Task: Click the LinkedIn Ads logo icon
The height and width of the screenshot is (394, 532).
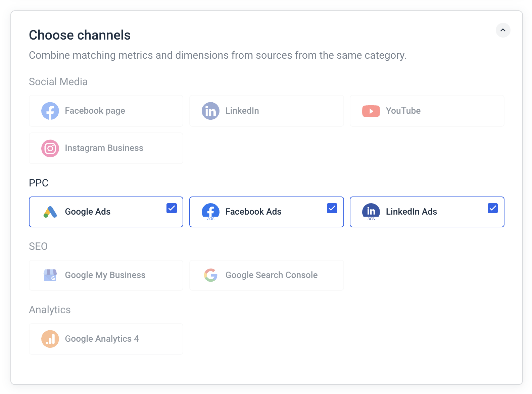Action: coord(371,212)
